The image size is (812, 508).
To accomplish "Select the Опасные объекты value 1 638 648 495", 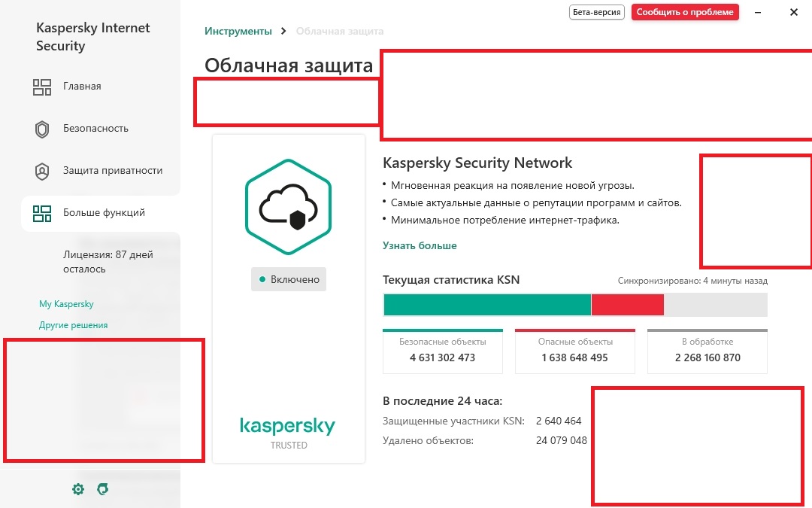I will (575, 357).
